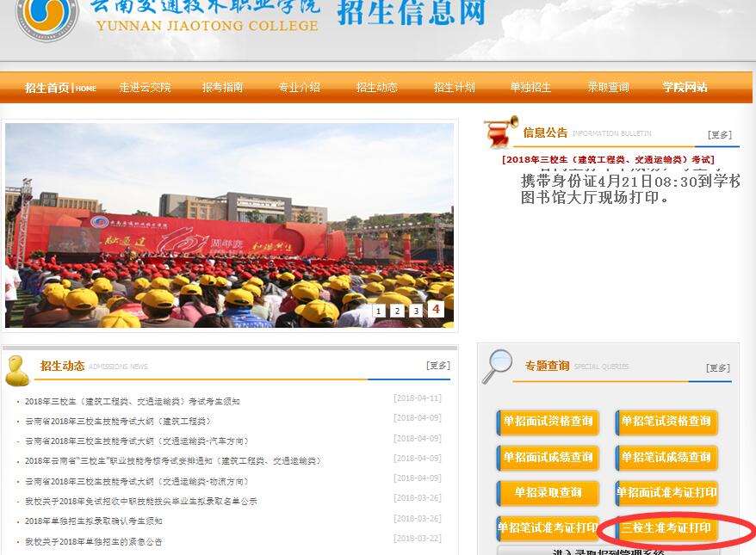Image resolution: width=756 pixels, height=555 pixels.
Task: Open the 2018年三校生考试考生须知 news link
Action: (x=132, y=402)
